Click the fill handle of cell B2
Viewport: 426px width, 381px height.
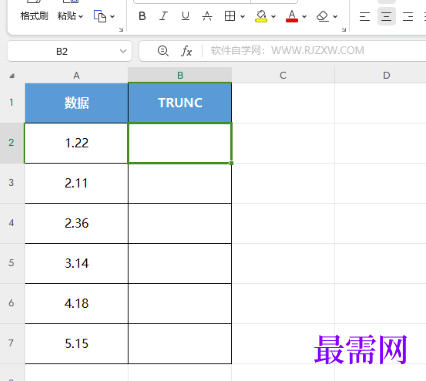[231, 163]
